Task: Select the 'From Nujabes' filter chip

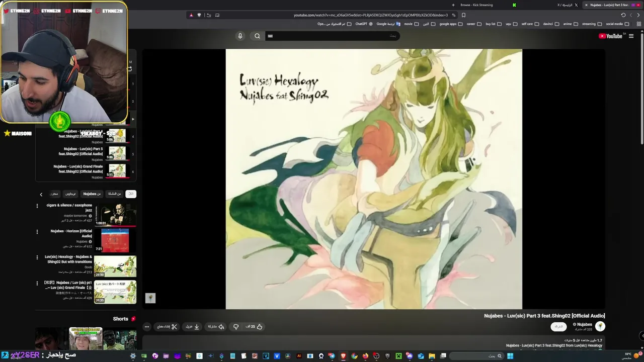Action: [92, 194]
